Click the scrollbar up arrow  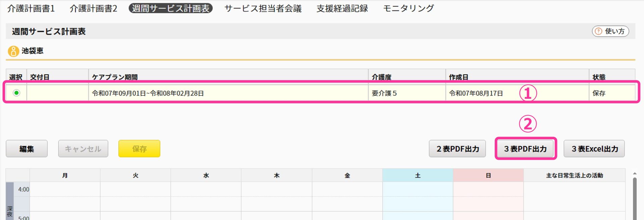pos(634,173)
